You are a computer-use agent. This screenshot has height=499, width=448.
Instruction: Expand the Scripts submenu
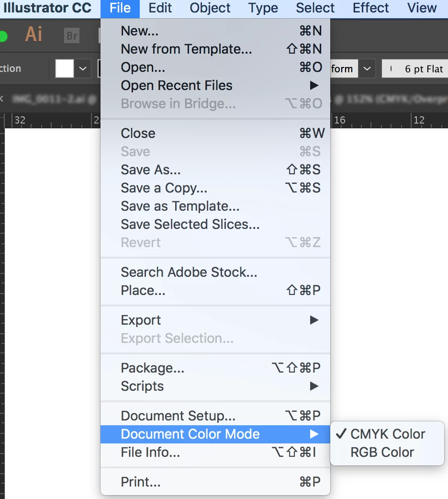tap(215, 386)
